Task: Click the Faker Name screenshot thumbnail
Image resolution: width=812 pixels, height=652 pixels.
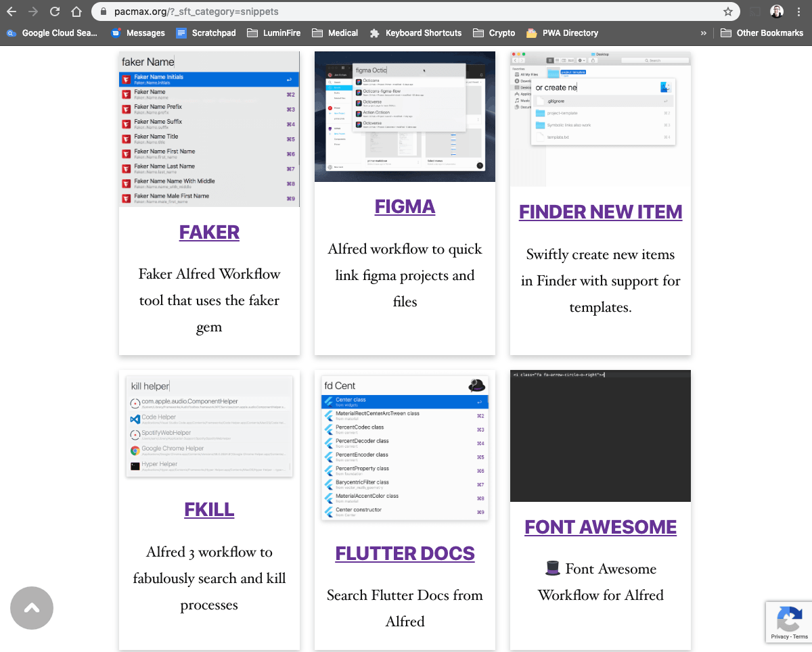Action: tap(209, 129)
